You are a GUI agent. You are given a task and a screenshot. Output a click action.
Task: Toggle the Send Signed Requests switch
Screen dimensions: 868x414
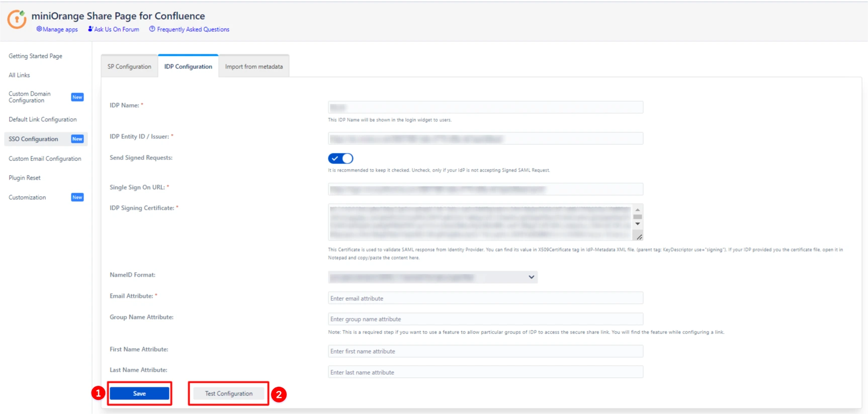point(340,158)
